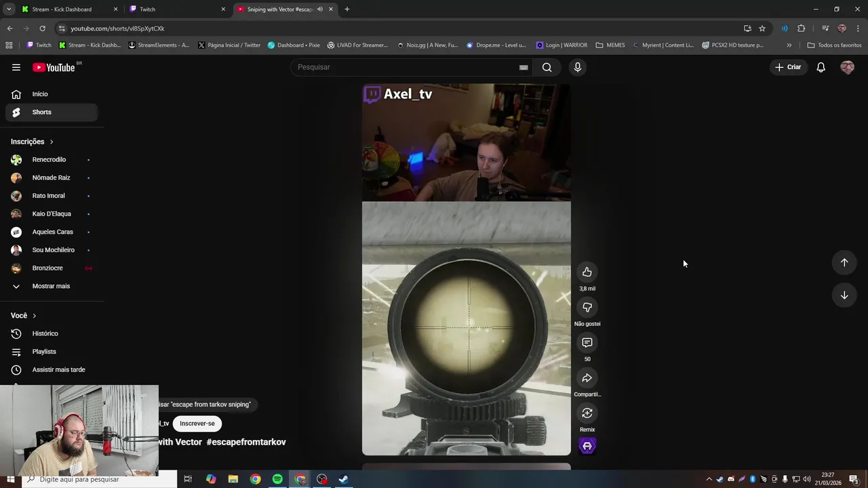Open a new browser tab
The image size is (868, 488).
point(347,9)
